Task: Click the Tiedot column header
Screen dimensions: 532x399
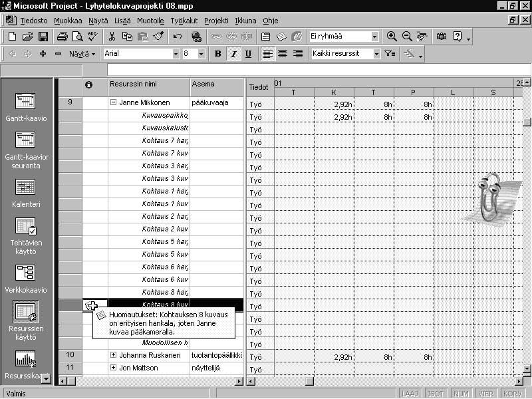Action: coord(260,88)
